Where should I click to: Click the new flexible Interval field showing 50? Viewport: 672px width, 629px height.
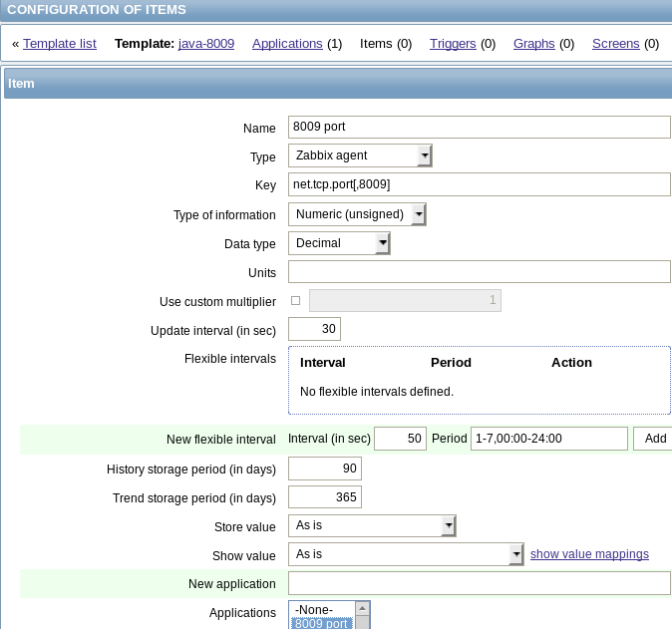point(400,439)
